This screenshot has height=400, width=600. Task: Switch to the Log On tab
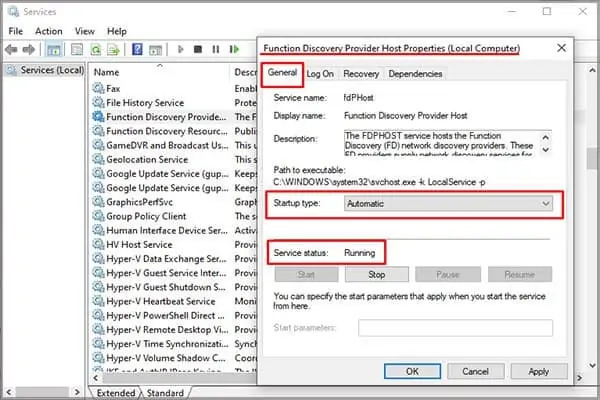(320, 74)
